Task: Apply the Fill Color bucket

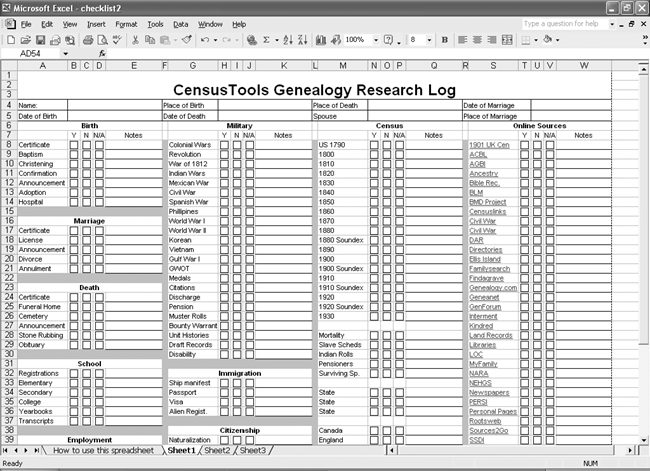Action: pyautogui.click(x=548, y=40)
